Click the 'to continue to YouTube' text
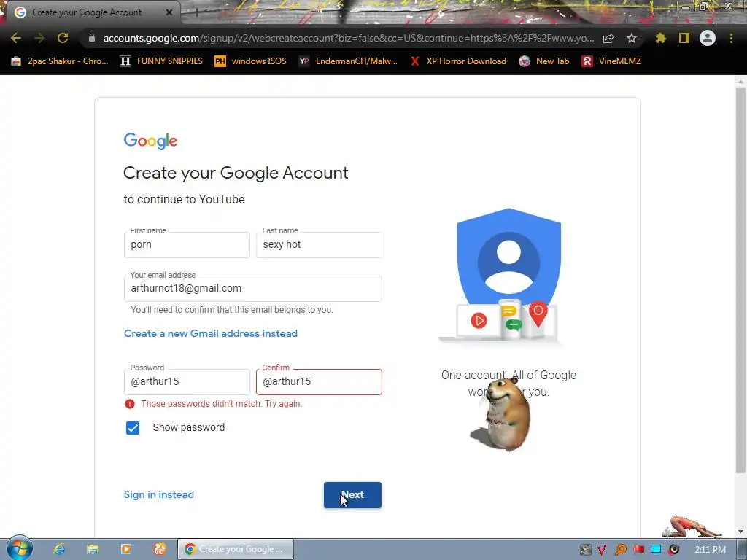747x560 pixels. pos(185,200)
